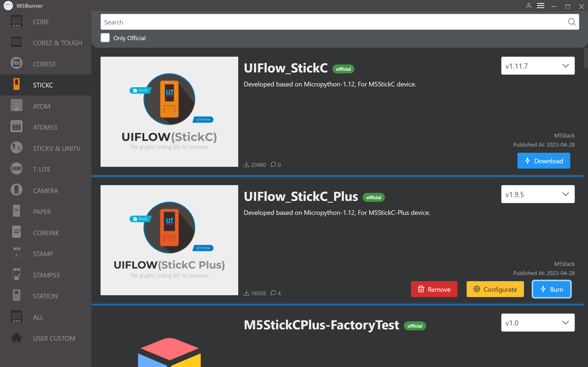
Task: Click the UIFLOW(StickC Plus) thumbnail image
Action: tap(169, 240)
